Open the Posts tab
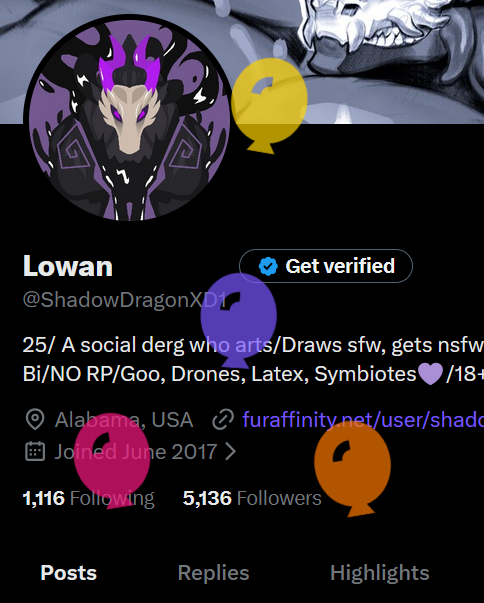This screenshot has width=484, height=603. [x=69, y=573]
